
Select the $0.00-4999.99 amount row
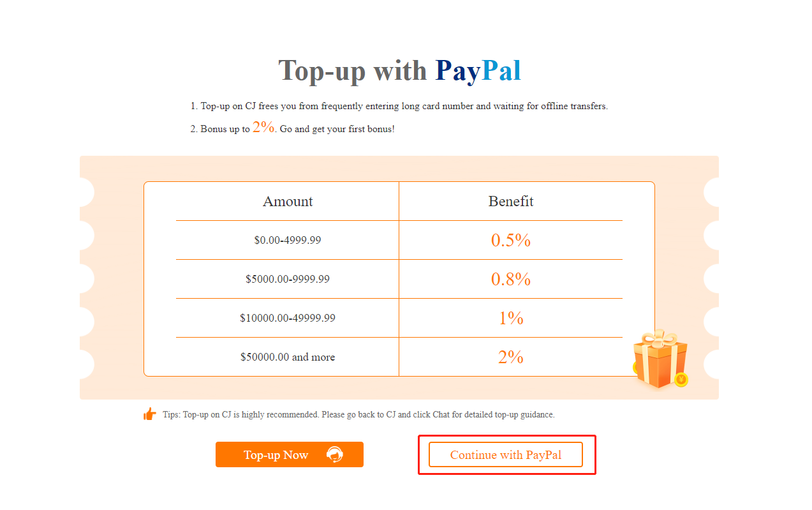point(288,241)
